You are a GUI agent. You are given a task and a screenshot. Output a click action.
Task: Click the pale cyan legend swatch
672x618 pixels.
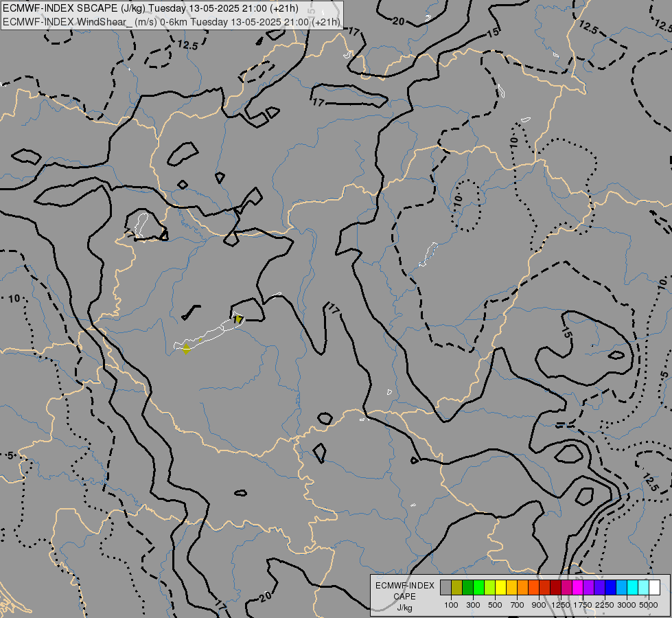coord(643,587)
